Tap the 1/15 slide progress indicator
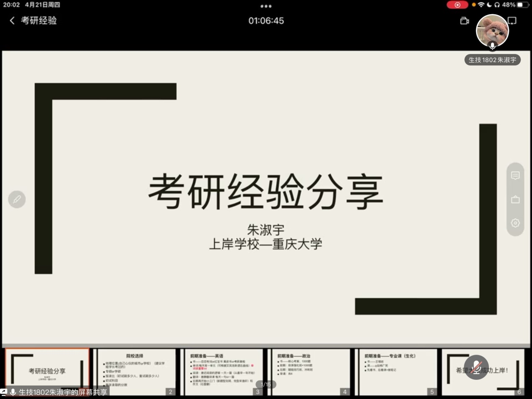532x399 pixels. (266, 383)
